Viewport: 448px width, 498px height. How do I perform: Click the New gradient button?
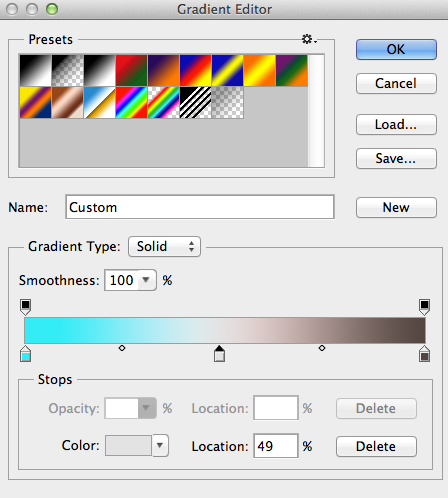(396, 207)
